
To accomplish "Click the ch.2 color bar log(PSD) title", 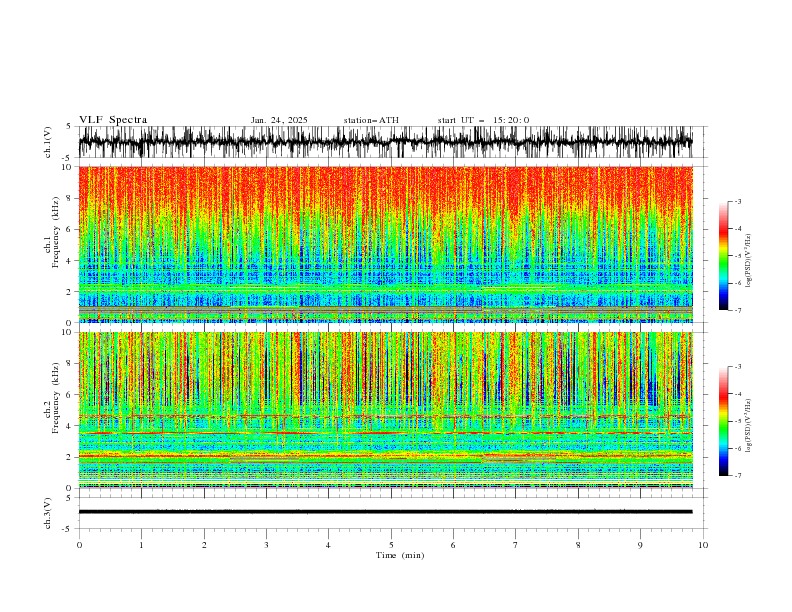I will pyautogui.click(x=749, y=426).
